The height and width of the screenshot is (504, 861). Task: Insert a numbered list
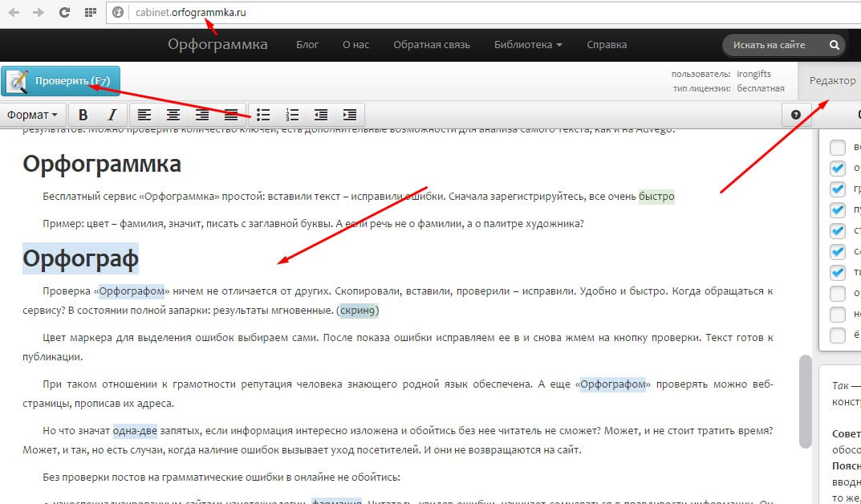tap(292, 115)
